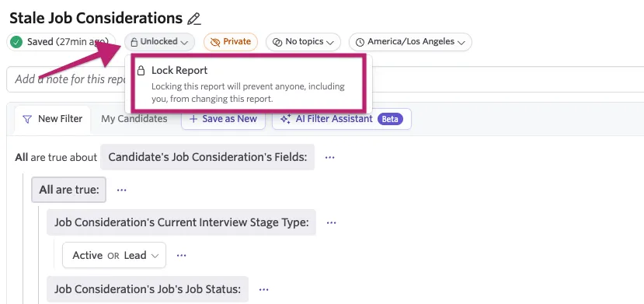This screenshot has height=304, width=644.
Task: Click the 'All are true about' text
Action: point(56,157)
